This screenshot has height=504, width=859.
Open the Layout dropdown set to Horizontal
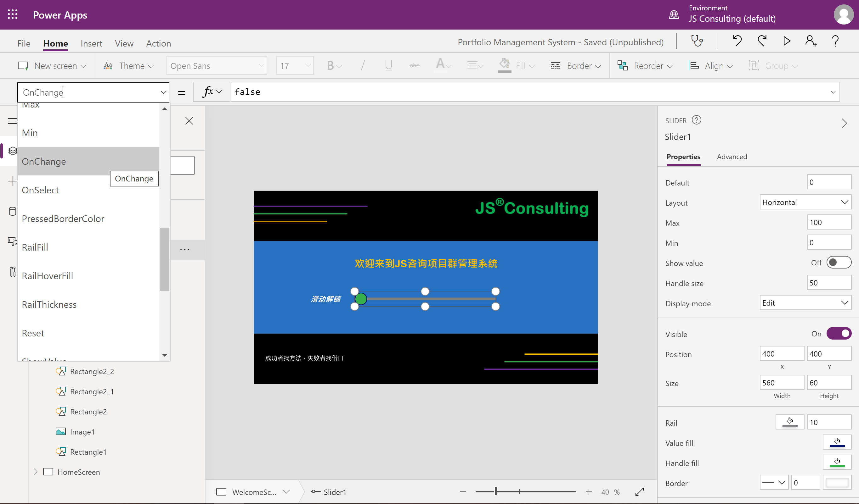805,202
